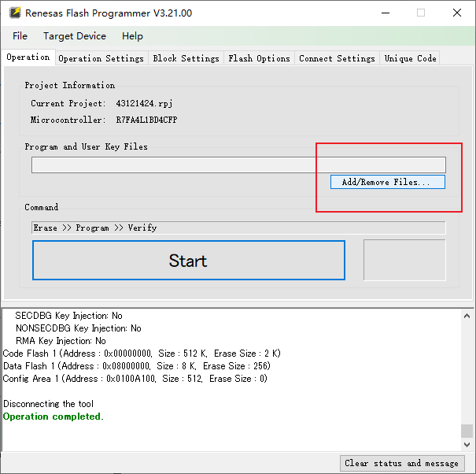
Task: Open the File menu
Action: pyautogui.click(x=20, y=36)
